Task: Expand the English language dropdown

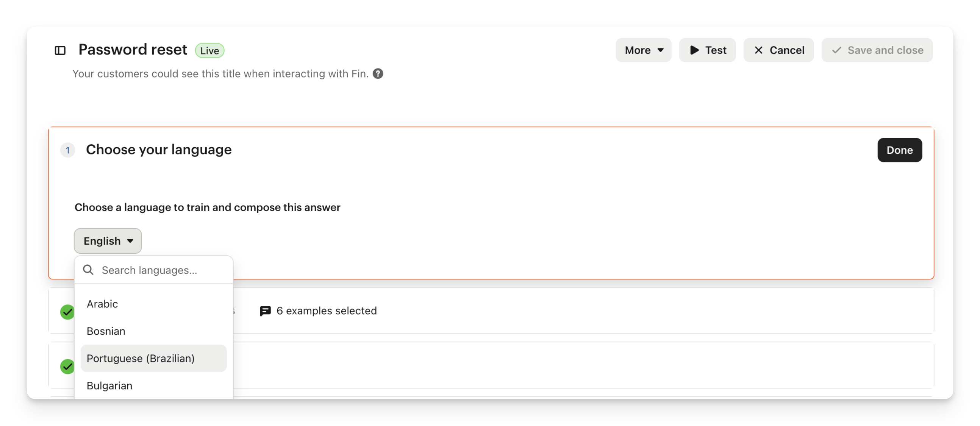Action: [108, 241]
